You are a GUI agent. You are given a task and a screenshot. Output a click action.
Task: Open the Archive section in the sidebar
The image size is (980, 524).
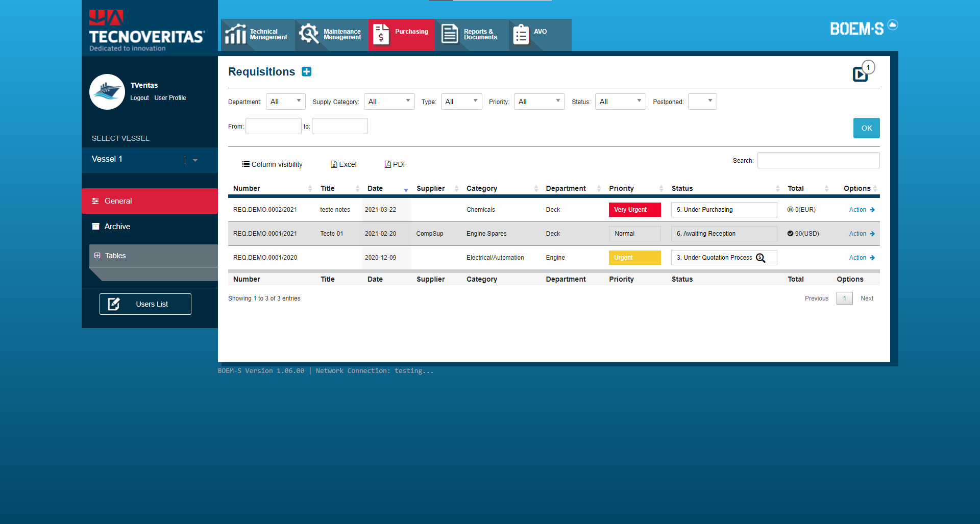[117, 226]
